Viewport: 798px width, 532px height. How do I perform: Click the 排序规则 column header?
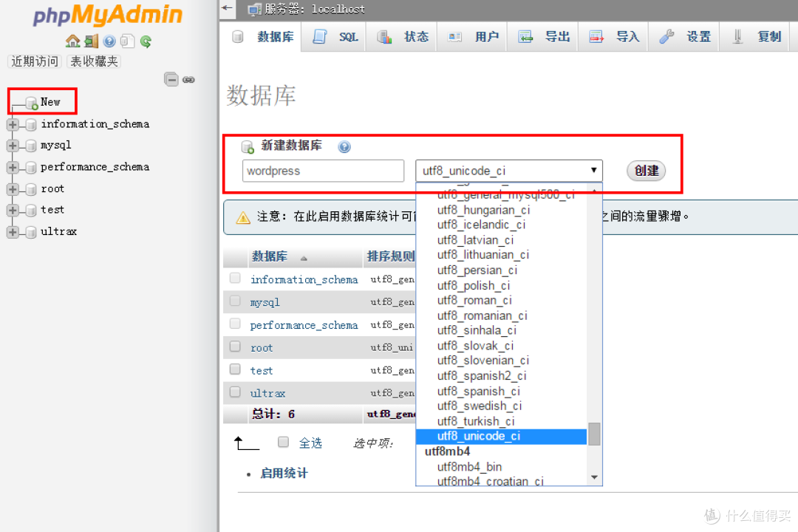390,256
